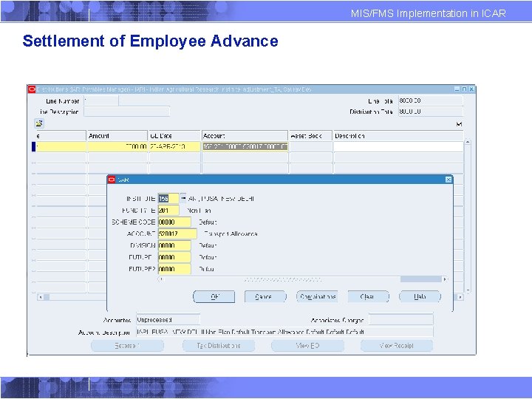Click the Amount cell in first row
This screenshot has height=399, width=532.
click(x=117, y=146)
